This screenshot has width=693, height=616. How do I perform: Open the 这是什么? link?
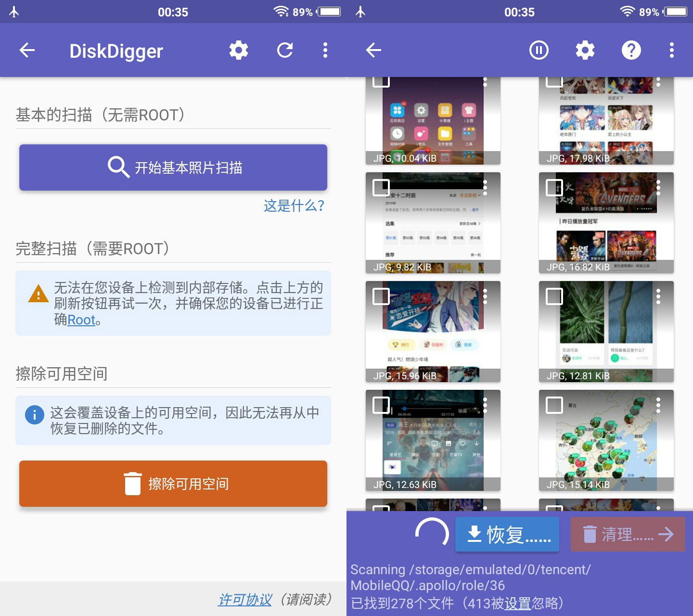[294, 206]
